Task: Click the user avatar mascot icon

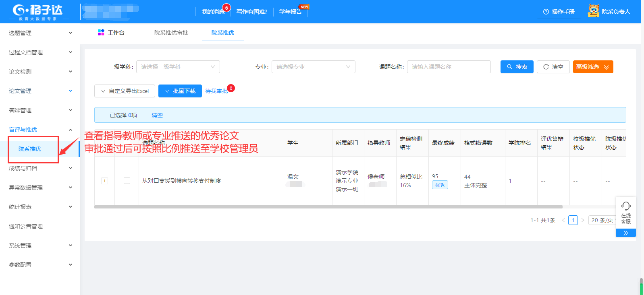Action: click(594, 11)
